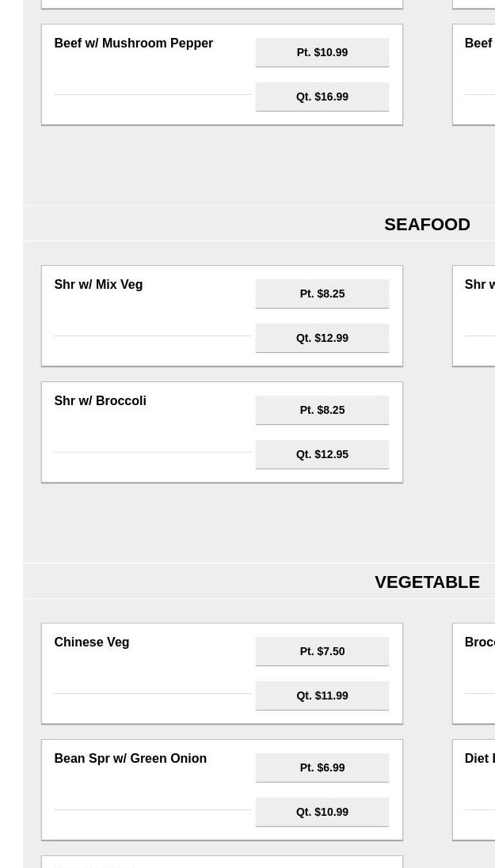This screenshot has width=495, height=868.
Task: Click the SEAFOOD section heading
Action: 427,225
